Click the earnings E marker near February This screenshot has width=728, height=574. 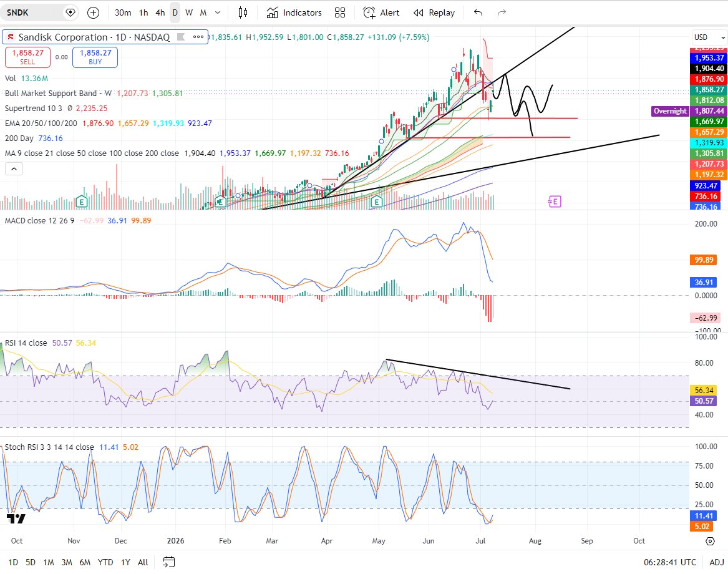tap(220, 202)
